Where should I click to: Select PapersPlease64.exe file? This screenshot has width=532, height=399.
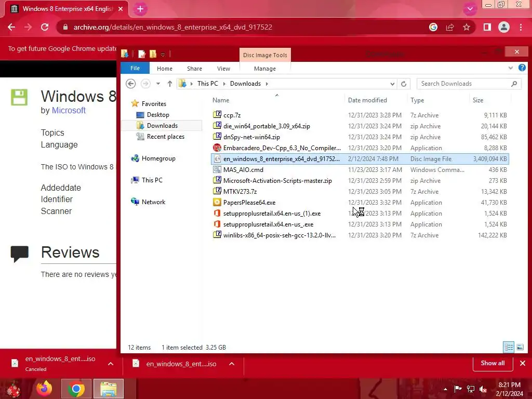pyautogui.click(x=360, y=203)
